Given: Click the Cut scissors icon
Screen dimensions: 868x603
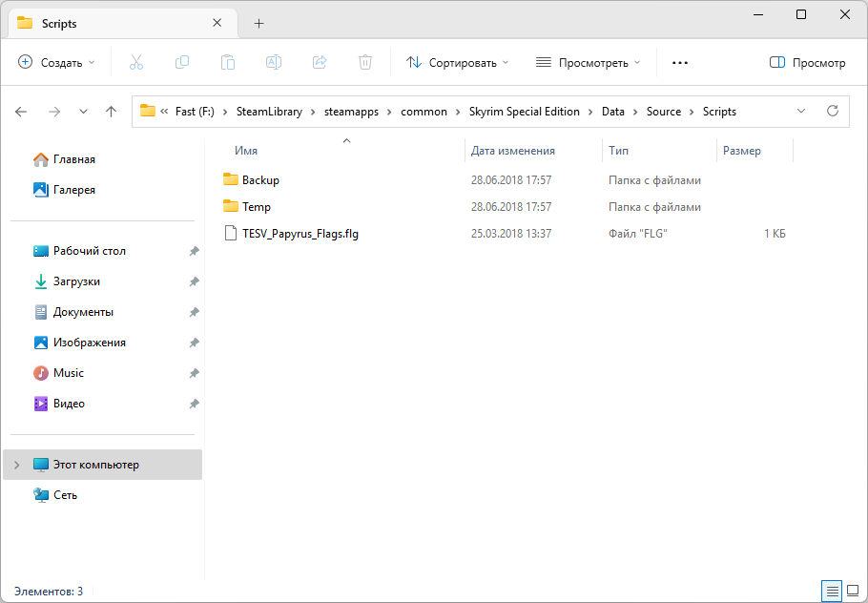Looking at the screenshot, I should tap(135, 62).
